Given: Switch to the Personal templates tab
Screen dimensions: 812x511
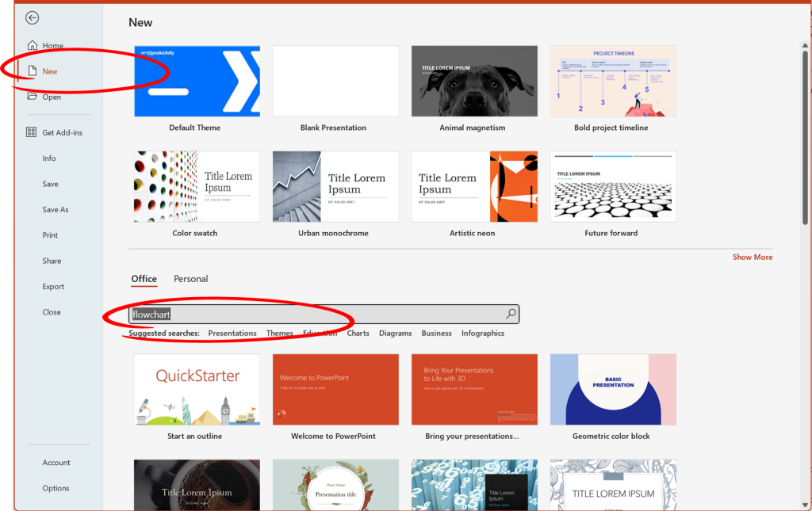Looking at the screenshot, I should [190, 279].
